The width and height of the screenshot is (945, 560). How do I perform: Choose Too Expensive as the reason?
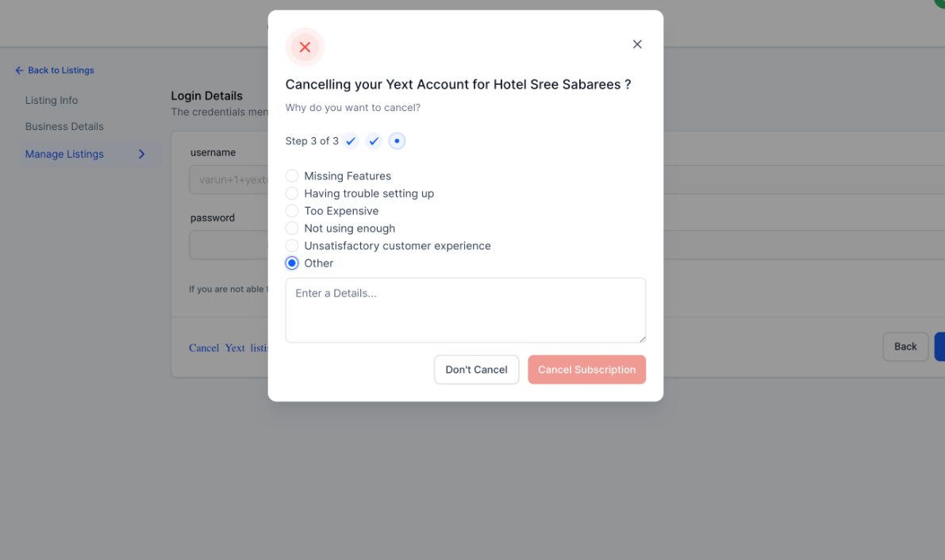point(292,211)
